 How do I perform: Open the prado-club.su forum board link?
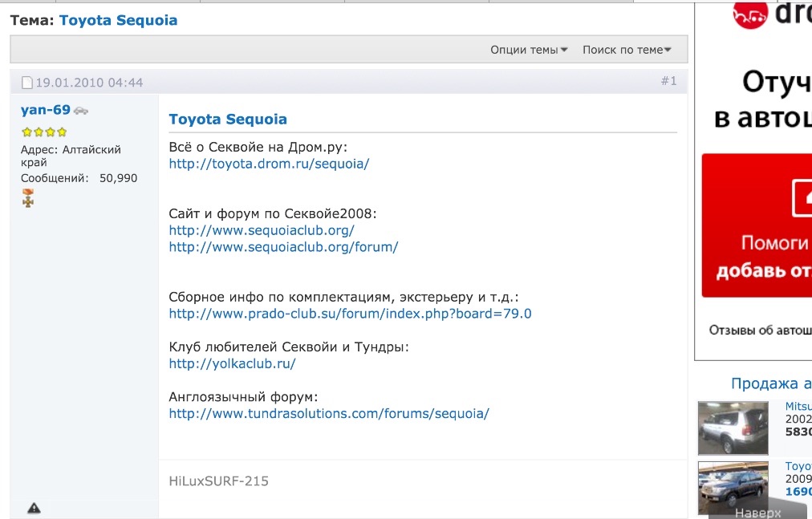coord(350,314)
